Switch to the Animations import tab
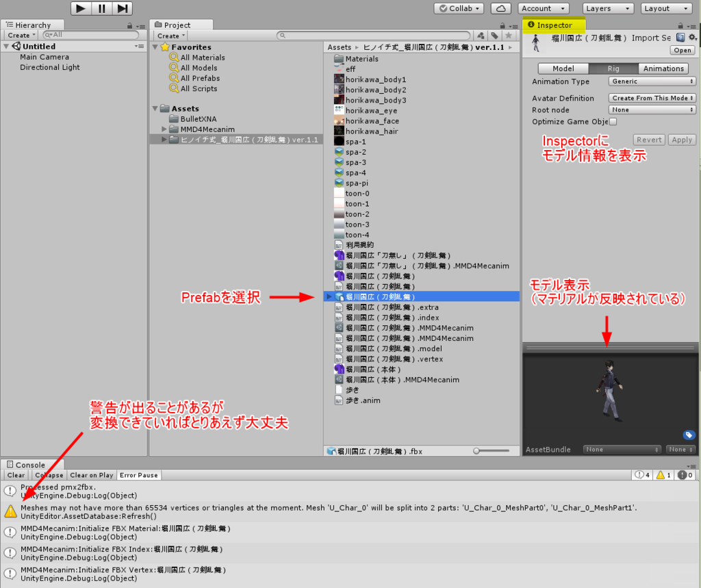The height and width of the screenshot is (588, 701). pos(663,68)
